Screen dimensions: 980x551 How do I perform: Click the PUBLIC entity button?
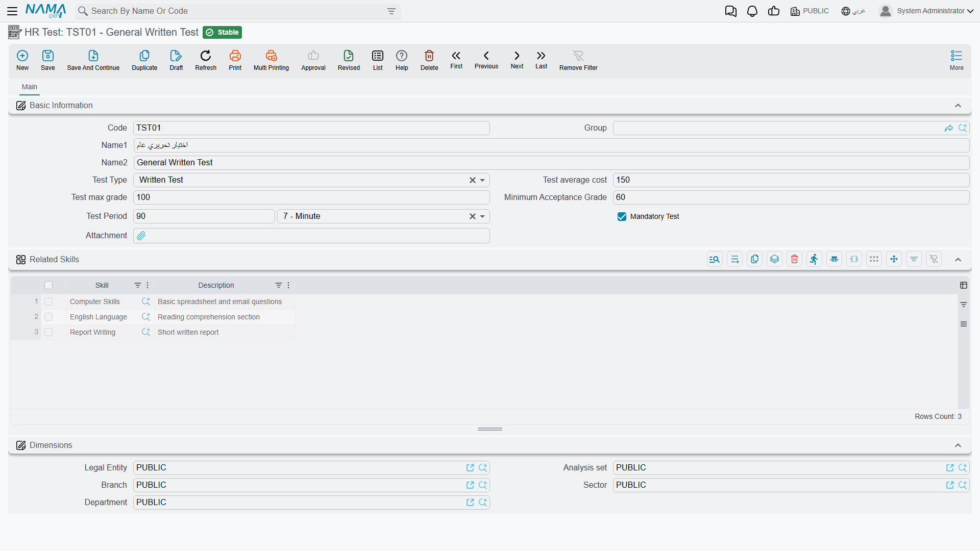click(810, 11)
